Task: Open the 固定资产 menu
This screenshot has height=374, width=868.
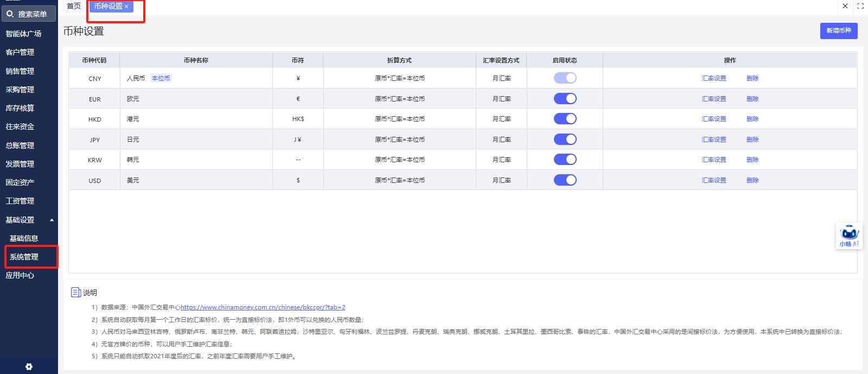Action: [x=20, y=182]
